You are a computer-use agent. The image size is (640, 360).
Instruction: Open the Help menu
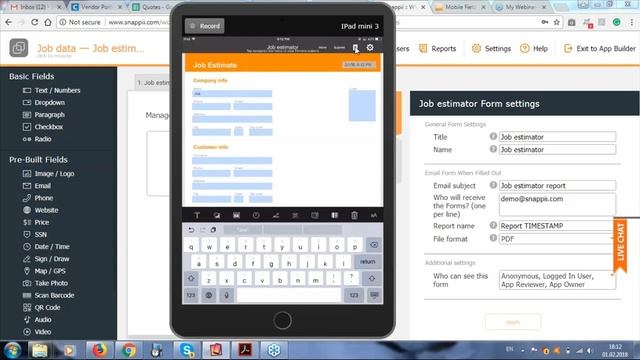534,49
